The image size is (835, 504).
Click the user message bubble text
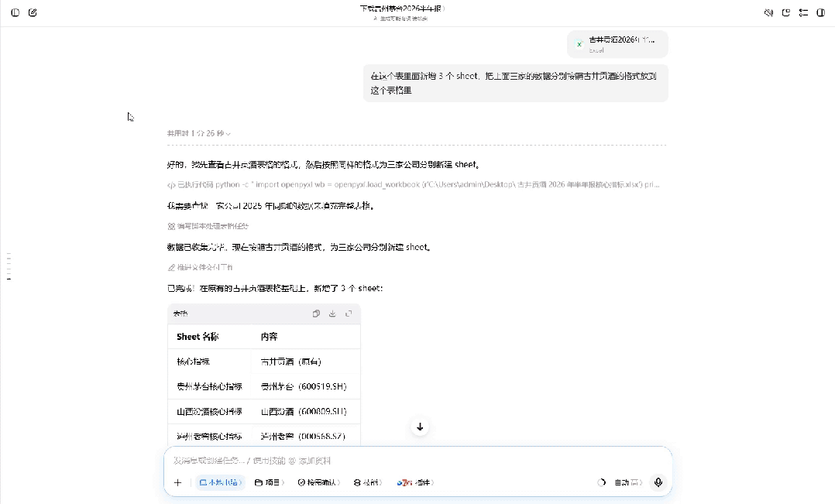[x=514, y=83]
